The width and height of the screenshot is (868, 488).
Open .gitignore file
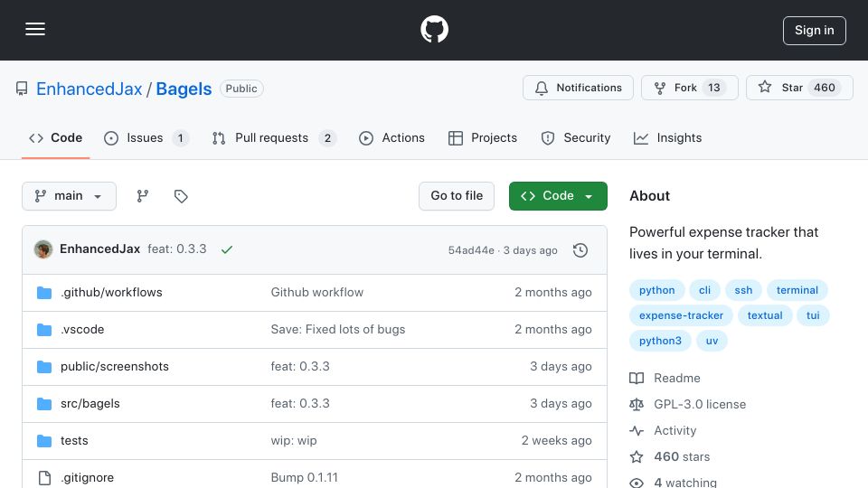tap(88, 477)
